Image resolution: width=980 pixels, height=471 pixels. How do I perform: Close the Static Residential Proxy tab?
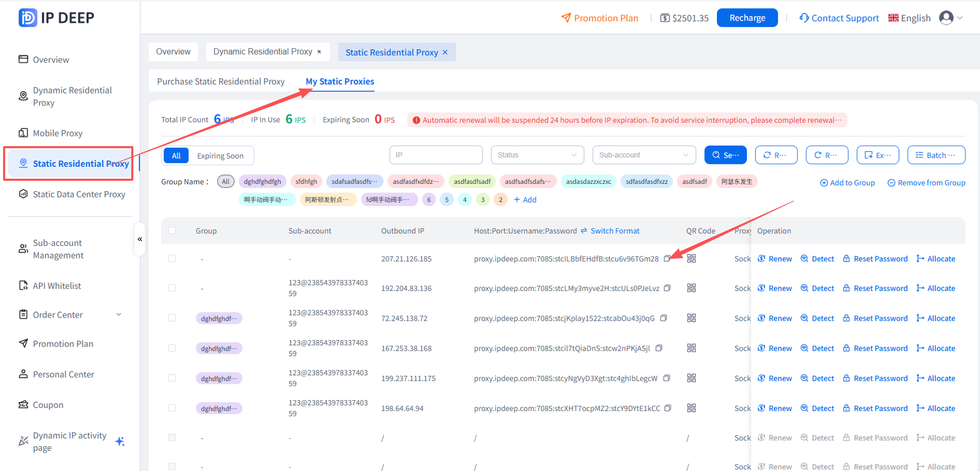(x=445, y=52)
